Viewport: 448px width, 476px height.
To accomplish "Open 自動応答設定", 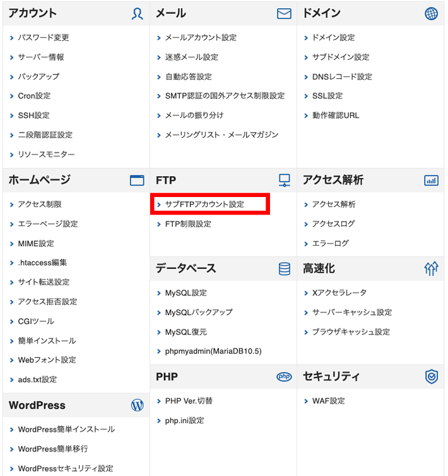I will 189,77.
